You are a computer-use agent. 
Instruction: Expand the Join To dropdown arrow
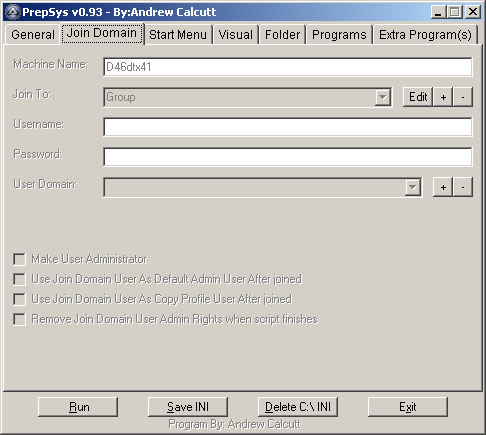pyautogui.click(x=382, y=97)
